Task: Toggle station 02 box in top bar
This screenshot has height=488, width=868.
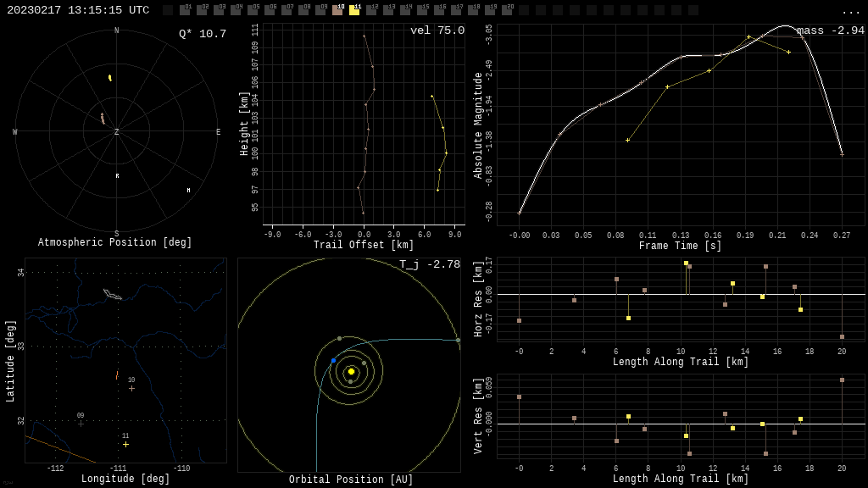Action: (202, 10)
